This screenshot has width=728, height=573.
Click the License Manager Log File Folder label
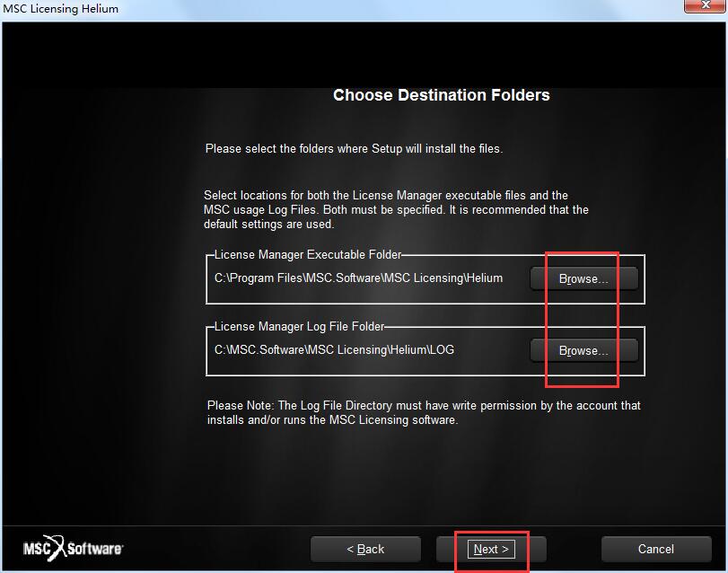pyautogui.click(x=299, y=326)
